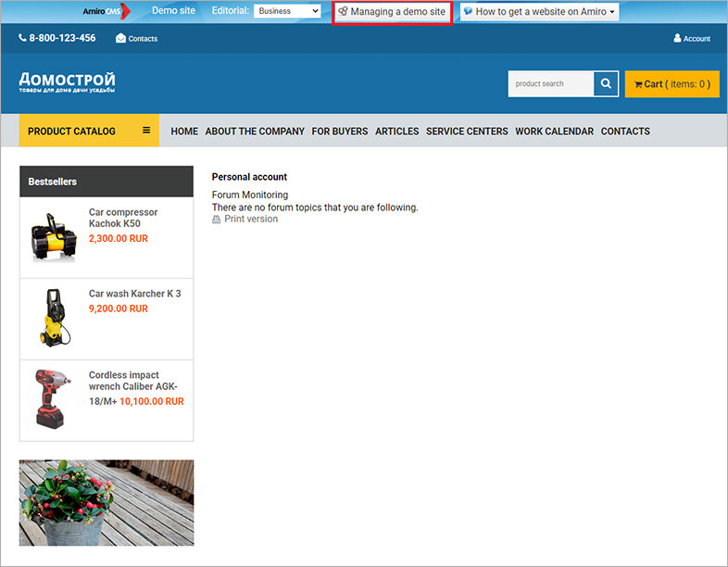Open the Cart button
Viewport: 728px width, 567px height.
click(x=672, y=83)
